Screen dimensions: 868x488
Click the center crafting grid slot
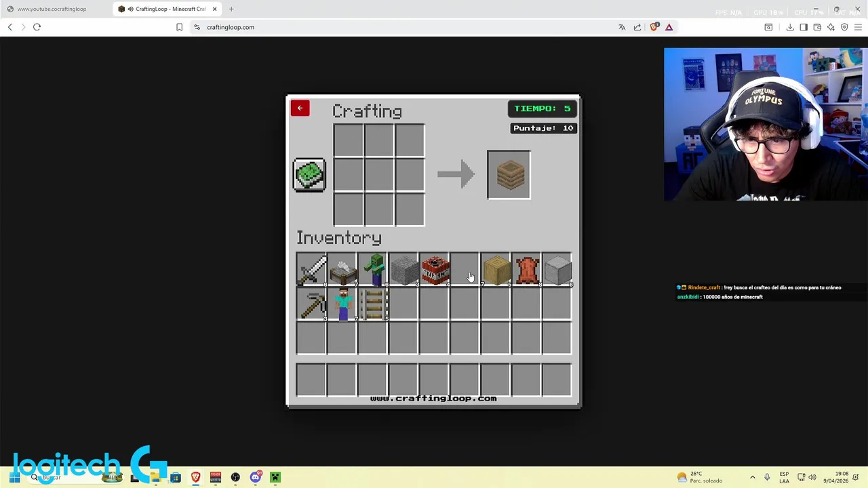(379, 175)
